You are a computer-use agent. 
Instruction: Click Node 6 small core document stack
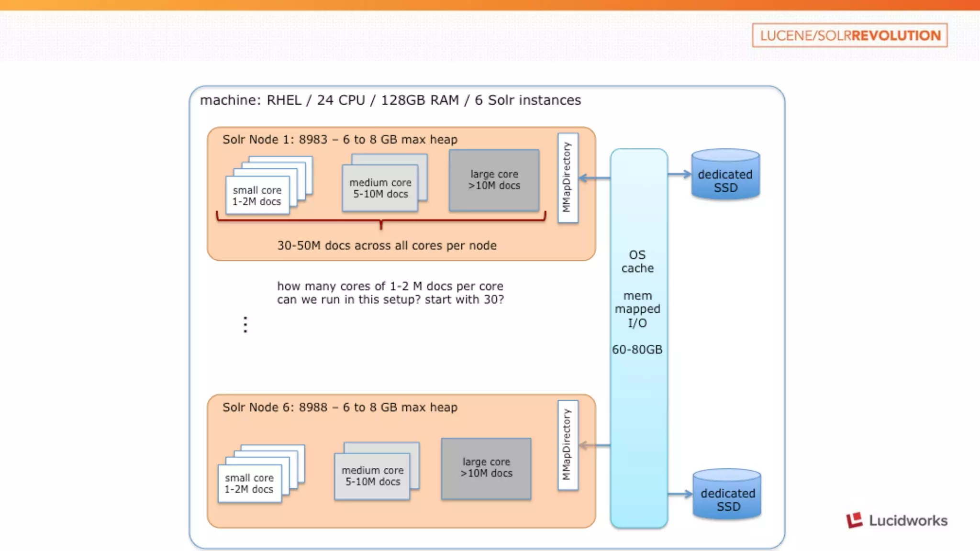[250, 482]
